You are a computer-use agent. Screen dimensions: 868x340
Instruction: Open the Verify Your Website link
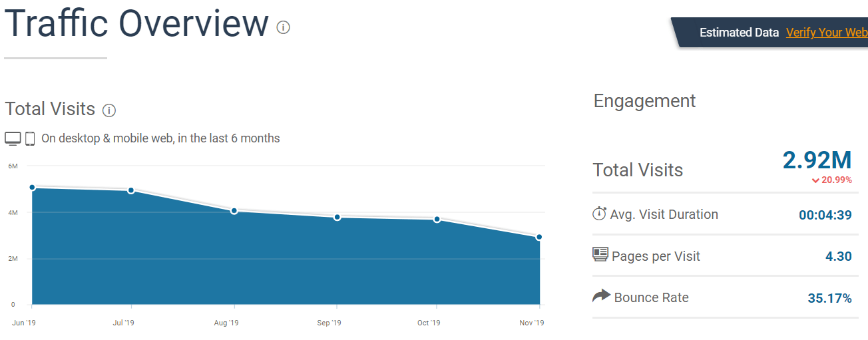click(x=827, y=33)
